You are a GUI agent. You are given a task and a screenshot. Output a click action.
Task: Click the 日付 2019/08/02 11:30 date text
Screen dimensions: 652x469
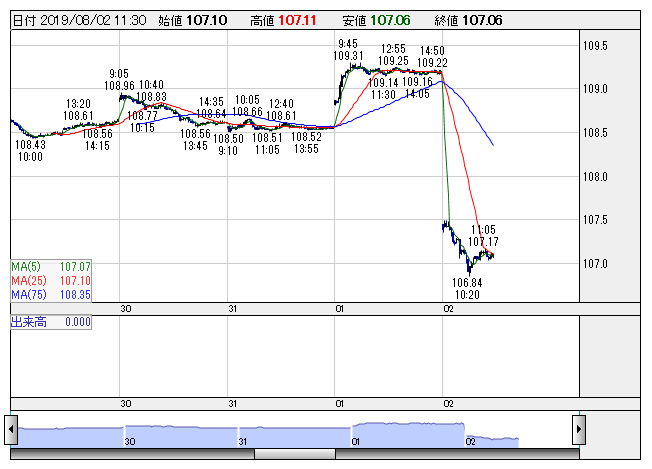point(80,20)
